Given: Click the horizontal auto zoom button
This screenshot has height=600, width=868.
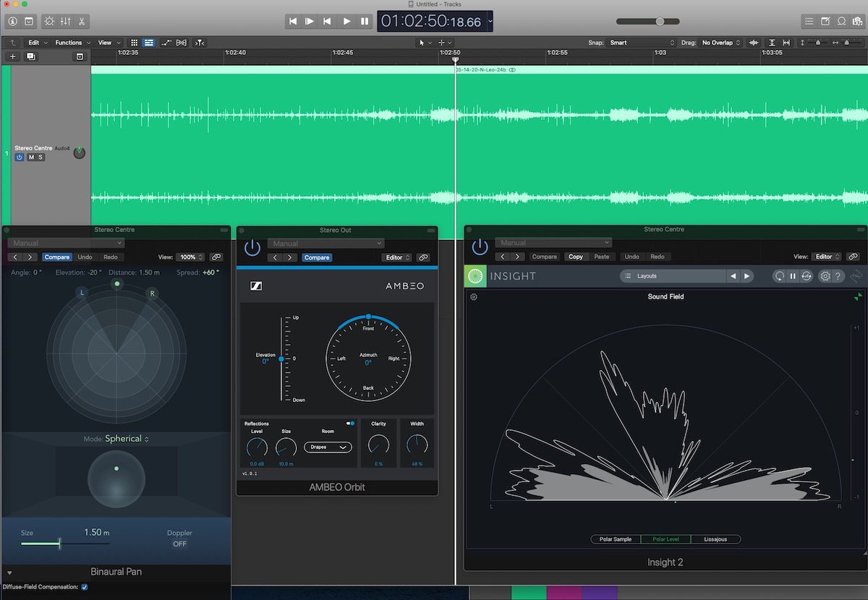Looking at the screenshot, I should 786,43.
